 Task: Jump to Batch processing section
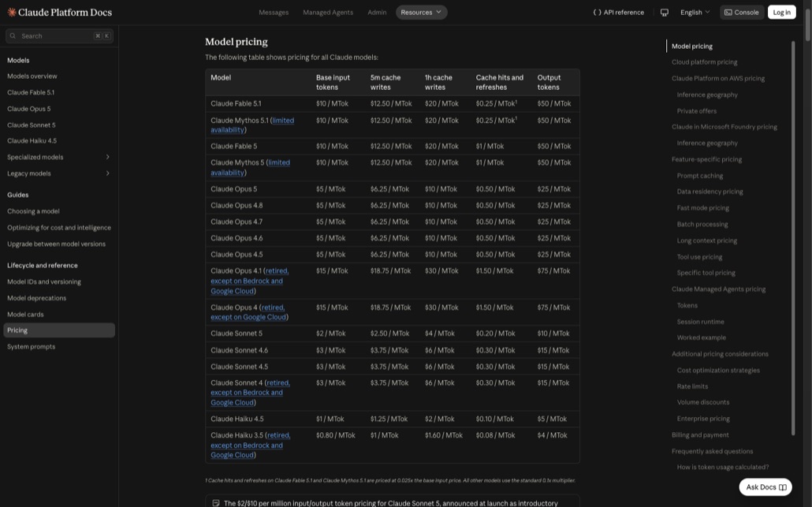point(702,224)
